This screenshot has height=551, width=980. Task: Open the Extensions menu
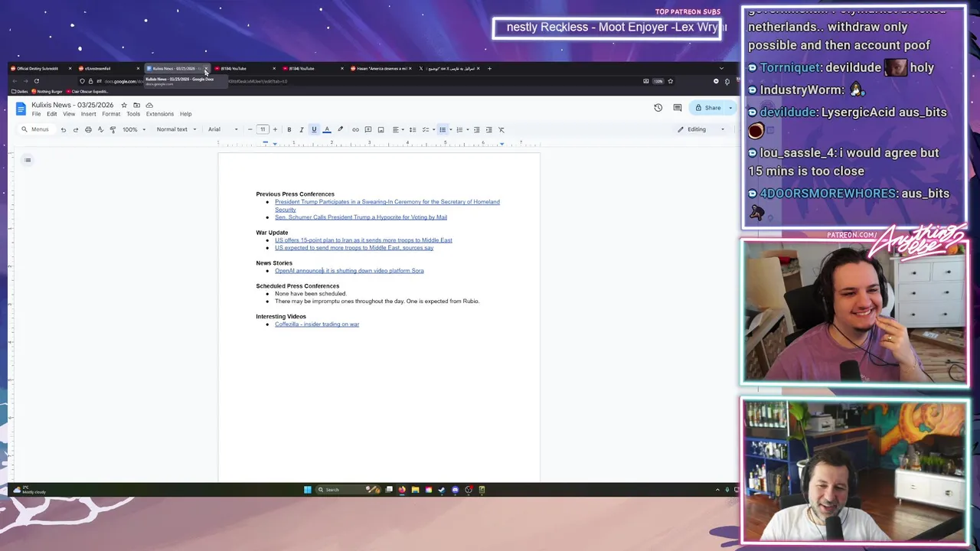[x=160, y=114]
